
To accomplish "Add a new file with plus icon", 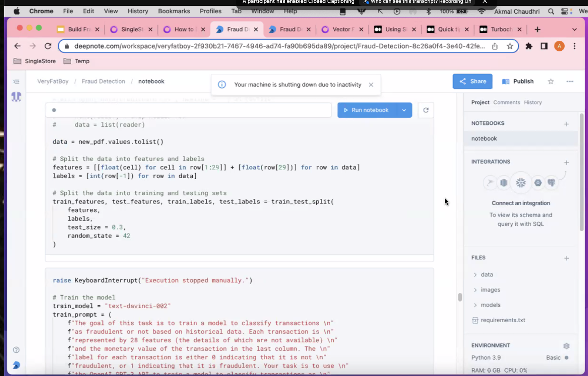I will tap(566, 258).
